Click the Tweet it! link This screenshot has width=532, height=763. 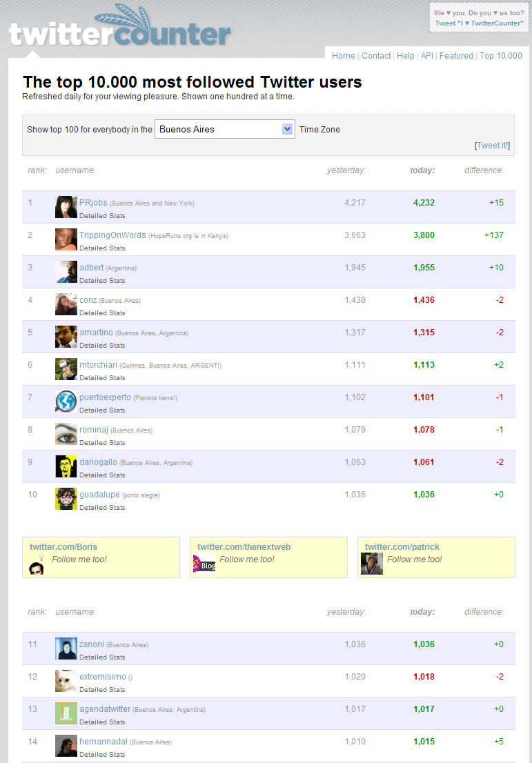pos(493,146)
